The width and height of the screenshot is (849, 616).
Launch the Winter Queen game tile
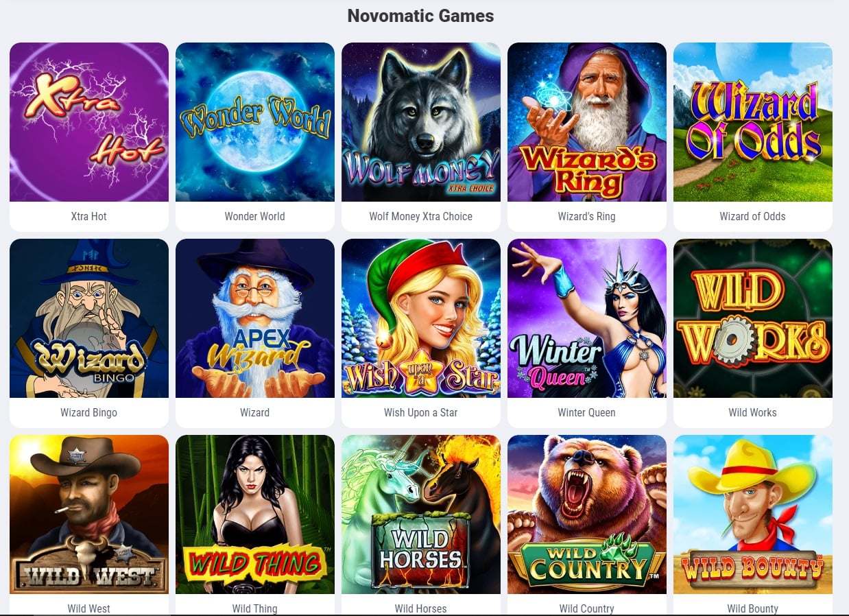(587, 318)
